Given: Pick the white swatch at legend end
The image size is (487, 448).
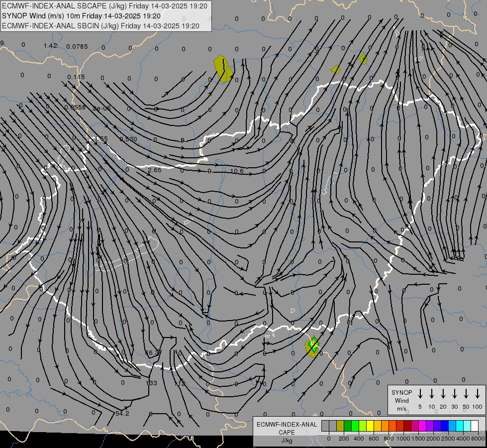Looking at the screenshot, I should (x=474, y=426).
